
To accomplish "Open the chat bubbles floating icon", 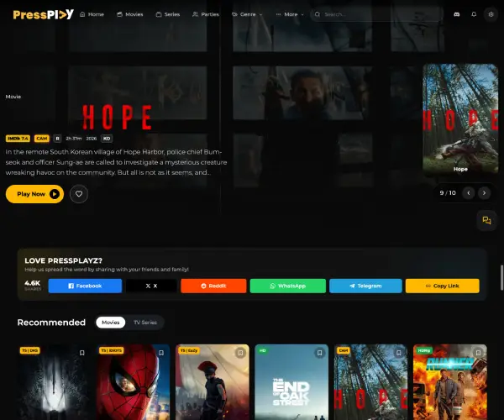I will [x=486, y=220].
